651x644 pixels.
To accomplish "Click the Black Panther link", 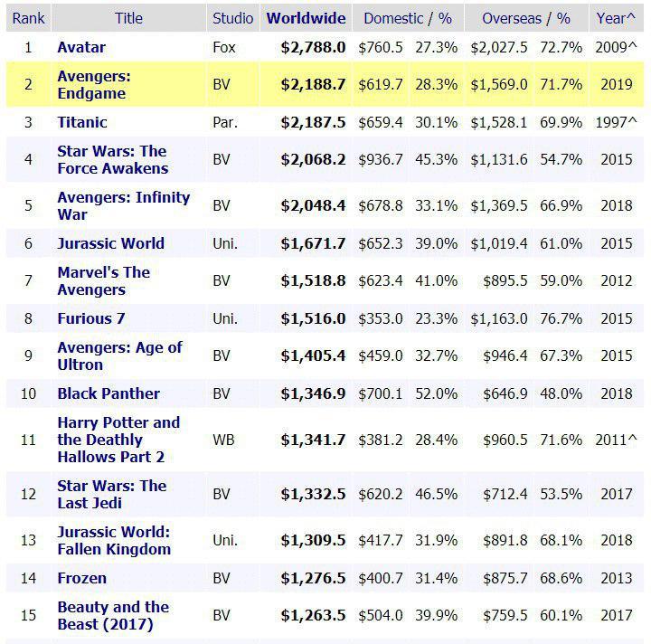I will pyautogui.click(x=108, y=393).
